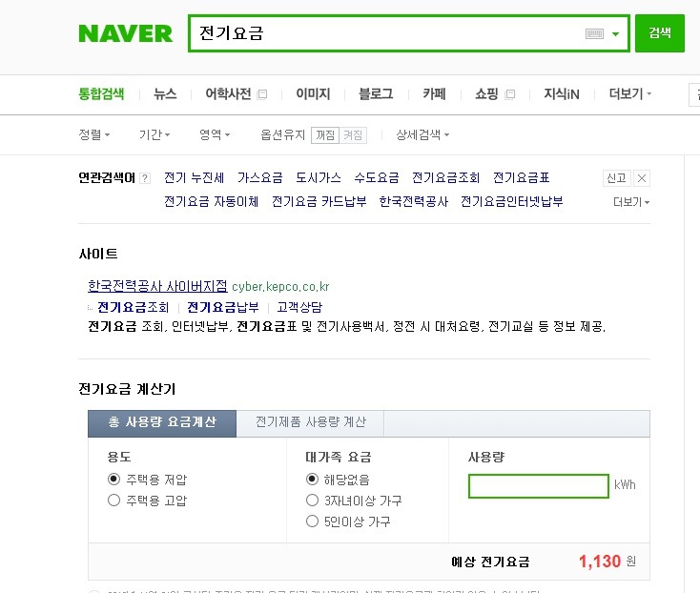Image resolution: width=700 pixels, height=593 pixels.
Task: Expand the search autocomplete dropdown arrow
Action: 617,33
